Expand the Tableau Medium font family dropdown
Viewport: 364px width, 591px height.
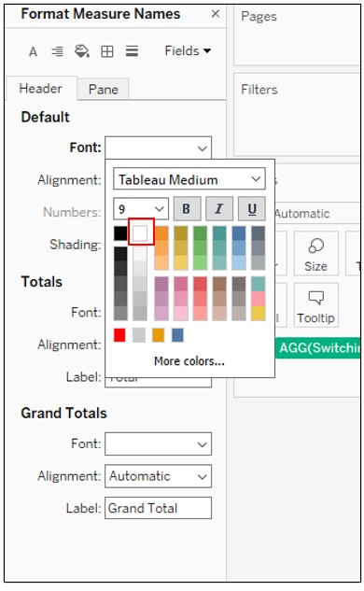click(x=189, y=179)
